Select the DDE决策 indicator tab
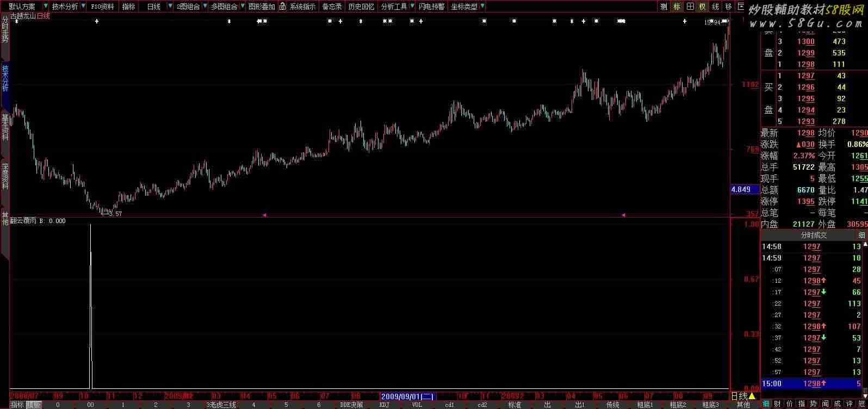This screenshot has height=409, width=868. 351,405
